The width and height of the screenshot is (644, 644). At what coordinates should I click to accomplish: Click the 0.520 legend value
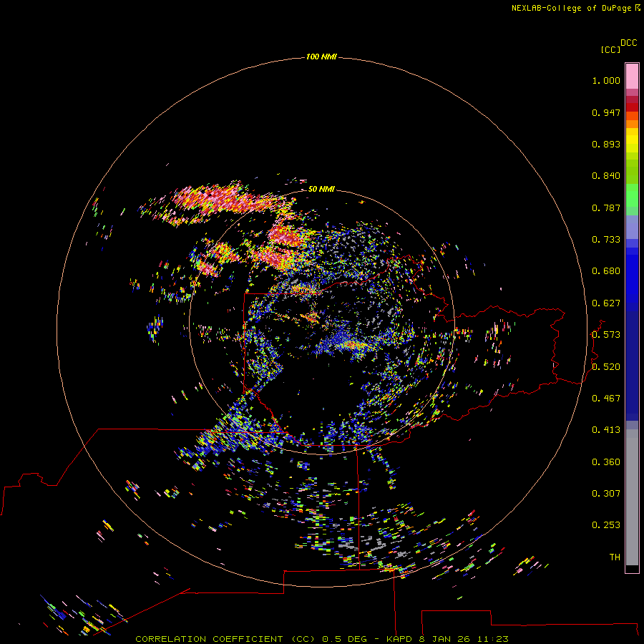point(606,367)
